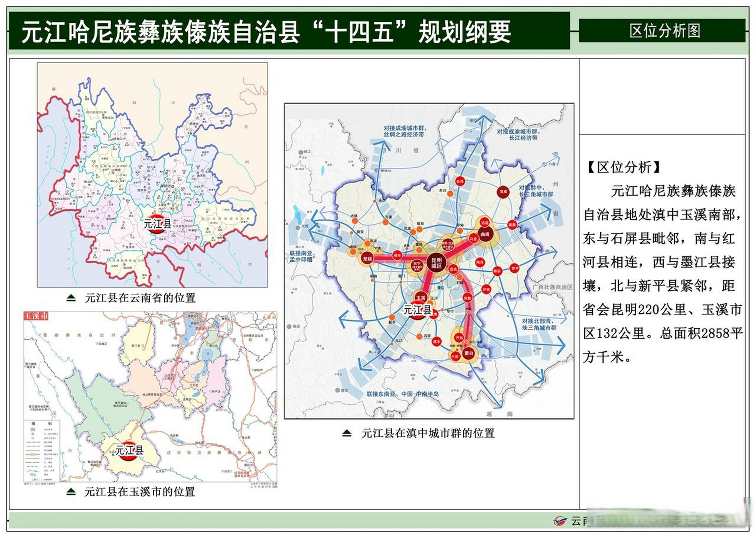
Task: Click the triangle marker before 元江县在云南省的位置
Action: click(71, 298)
